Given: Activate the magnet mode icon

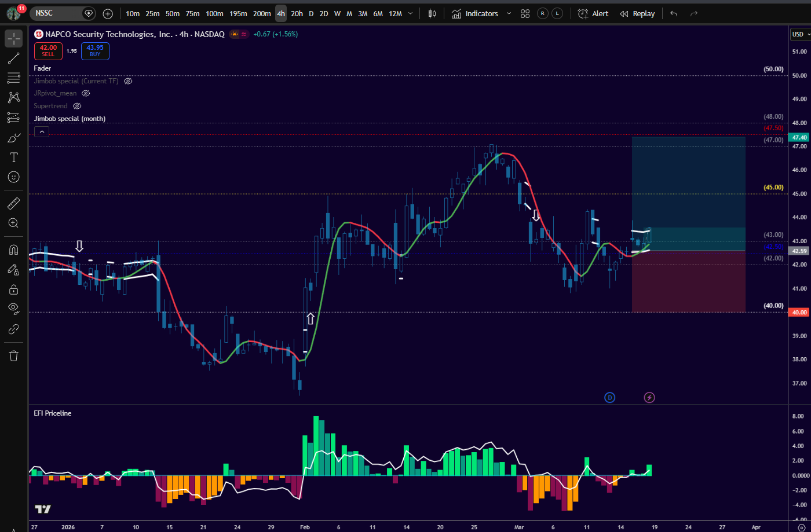Looking at the screenshot, I should (x=14, y=250).
